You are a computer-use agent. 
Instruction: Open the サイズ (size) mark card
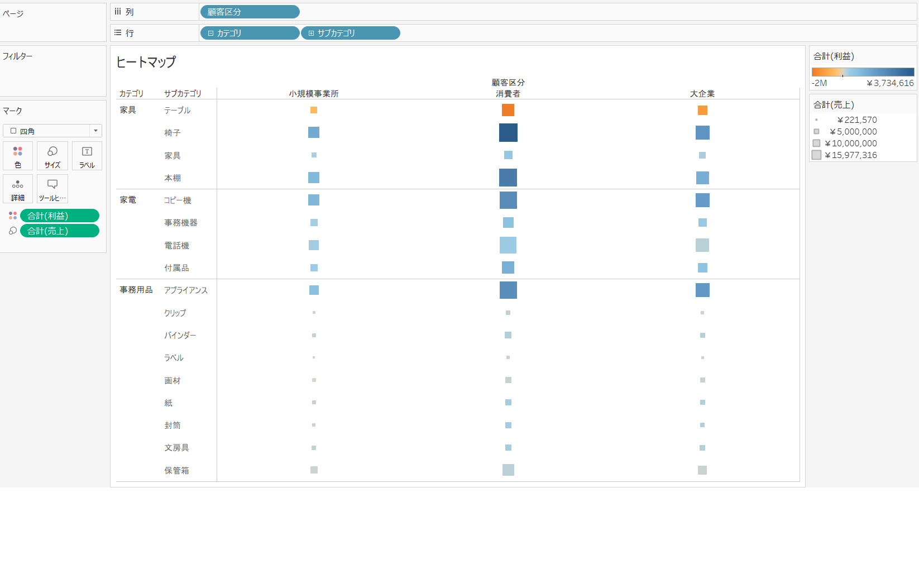pos(52,156)
